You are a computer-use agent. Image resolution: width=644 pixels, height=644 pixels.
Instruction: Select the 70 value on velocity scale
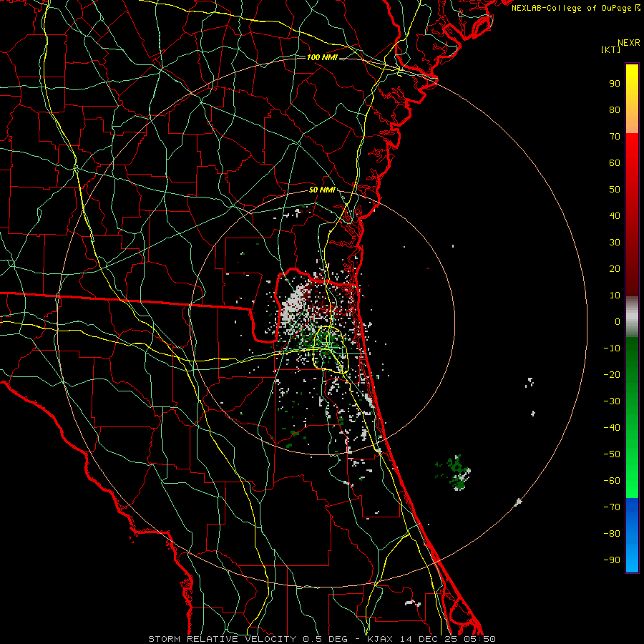click(x=615, y=137)
